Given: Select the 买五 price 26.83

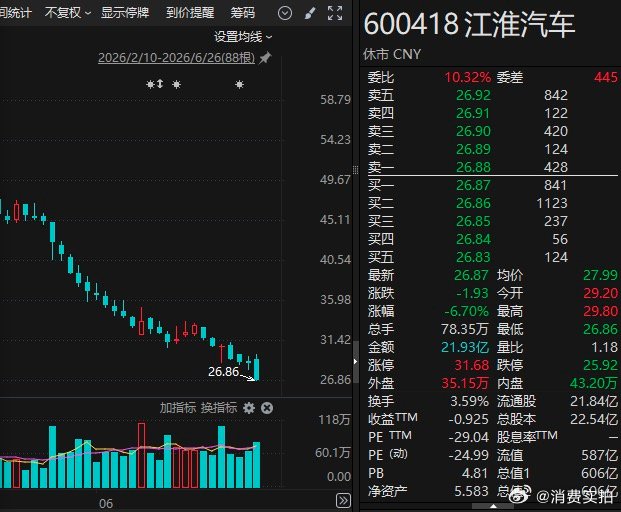Looking at the screenshot, I should point(473,257).
